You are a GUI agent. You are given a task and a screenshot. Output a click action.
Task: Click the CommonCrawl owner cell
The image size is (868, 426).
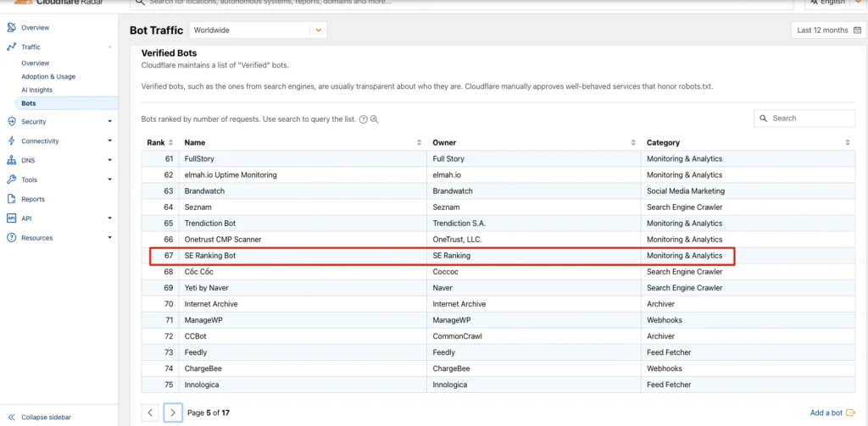pyautogui.click(x=456, y=336)
